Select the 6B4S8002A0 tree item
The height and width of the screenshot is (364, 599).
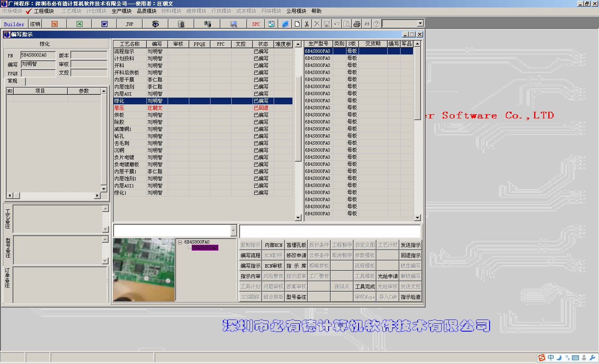(x=205, y=248)
